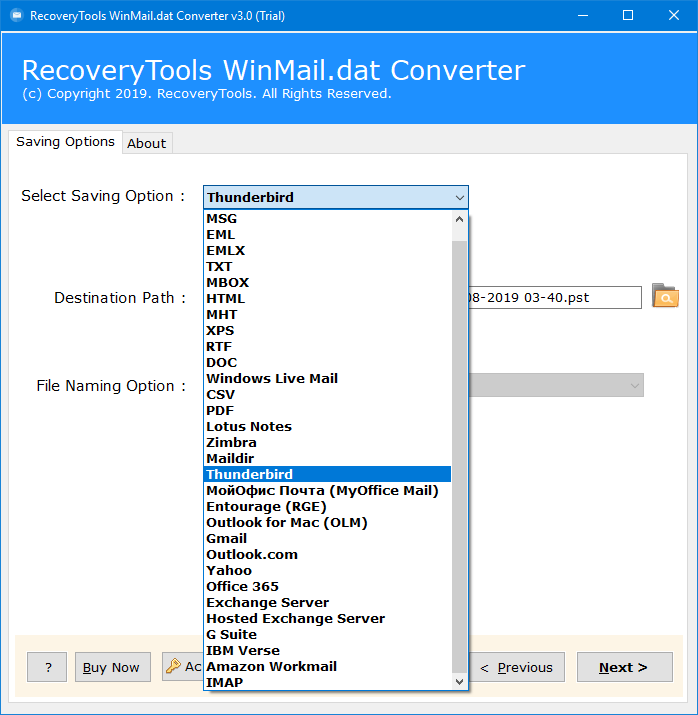Viewport: 698px width, 715px height.
Task: Close the WinMail.dat Converter window
Action: click(674, 16)
